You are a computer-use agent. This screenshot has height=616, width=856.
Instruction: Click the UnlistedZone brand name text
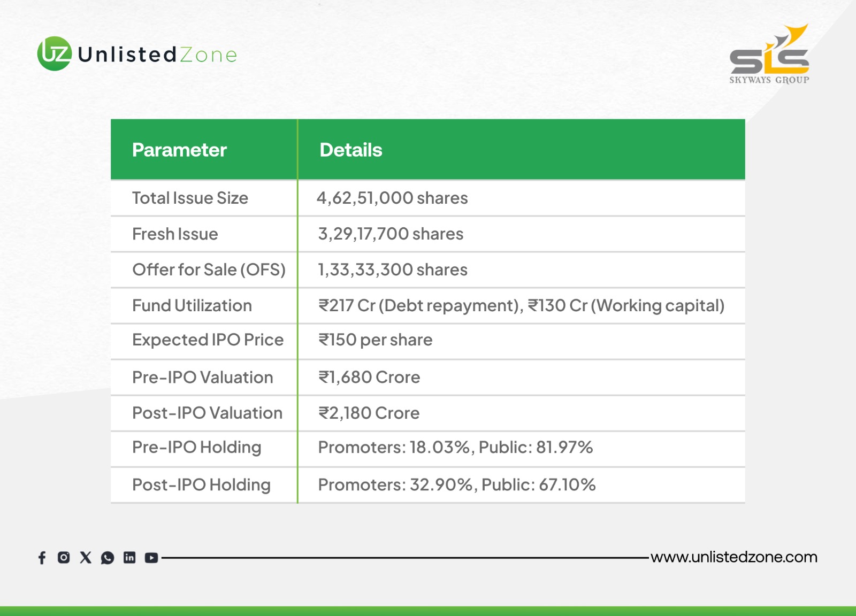tap(157, 55)
